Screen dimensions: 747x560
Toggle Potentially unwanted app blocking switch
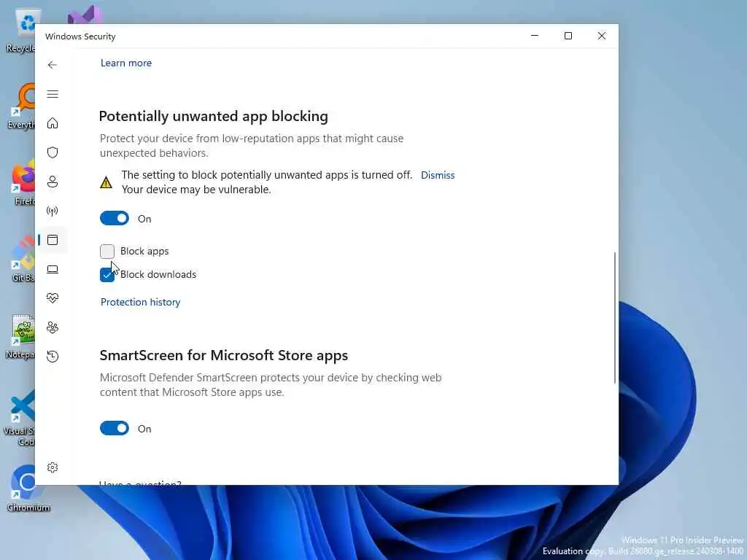pos(115,219)
